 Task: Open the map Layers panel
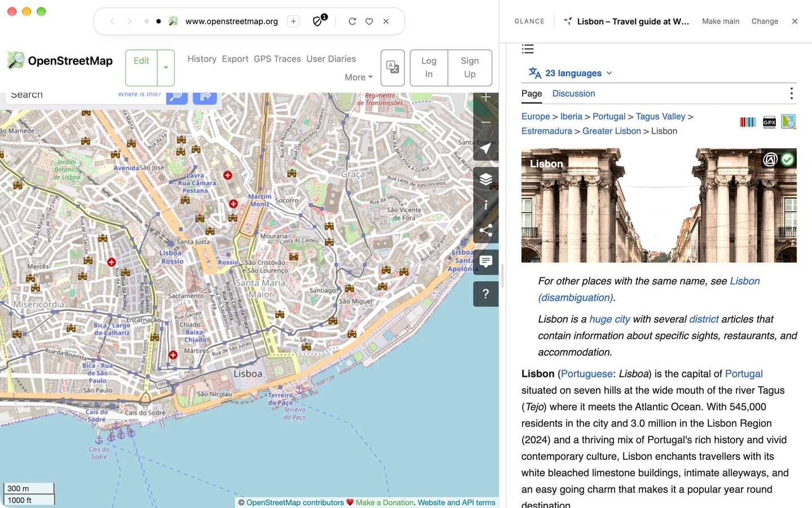pyautogui.click(x=486, y=179)
